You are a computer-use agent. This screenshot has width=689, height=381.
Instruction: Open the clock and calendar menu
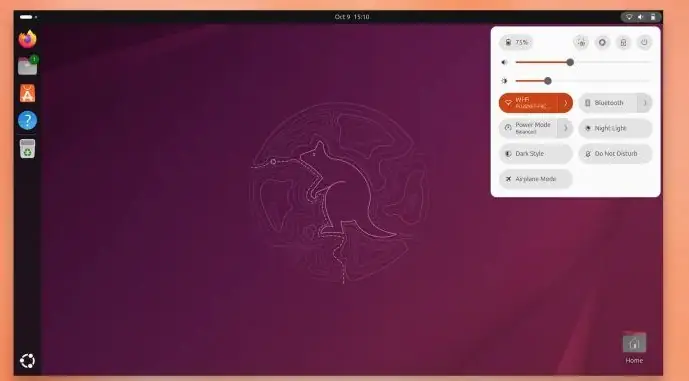pyautogui.click(x=352, y=17)
